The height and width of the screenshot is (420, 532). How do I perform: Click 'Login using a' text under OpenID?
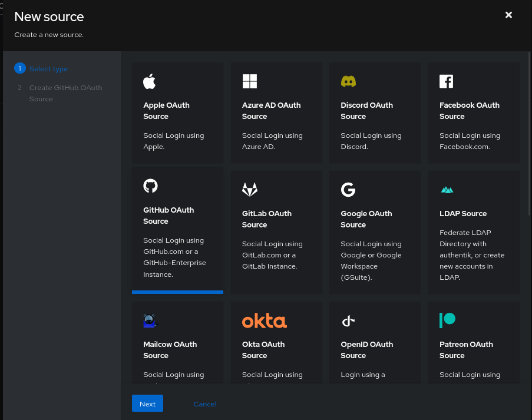pos(363,375)
